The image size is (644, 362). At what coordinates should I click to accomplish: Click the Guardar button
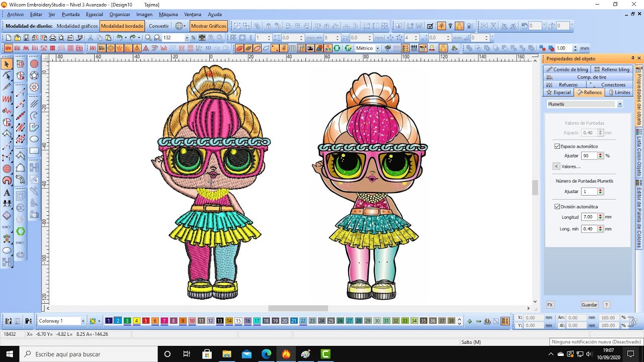(590, 305)
